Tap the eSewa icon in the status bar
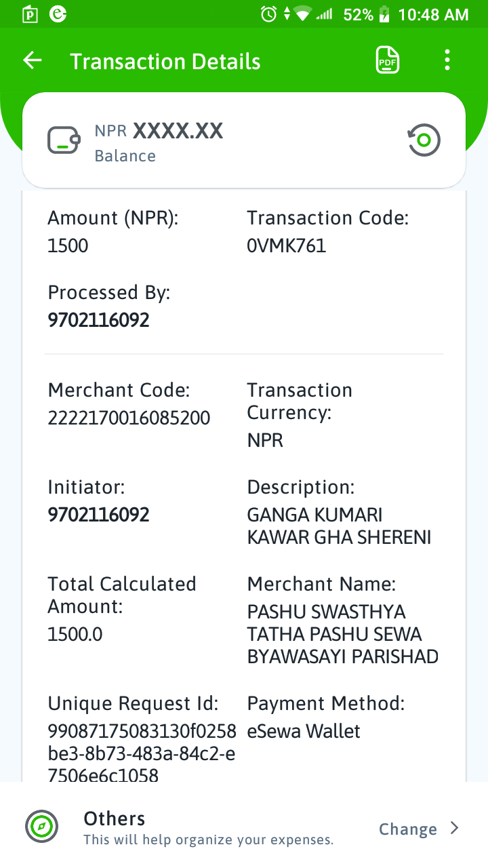Image resolution: width=488 pixels, height=868 pixels. click(59, 14)
